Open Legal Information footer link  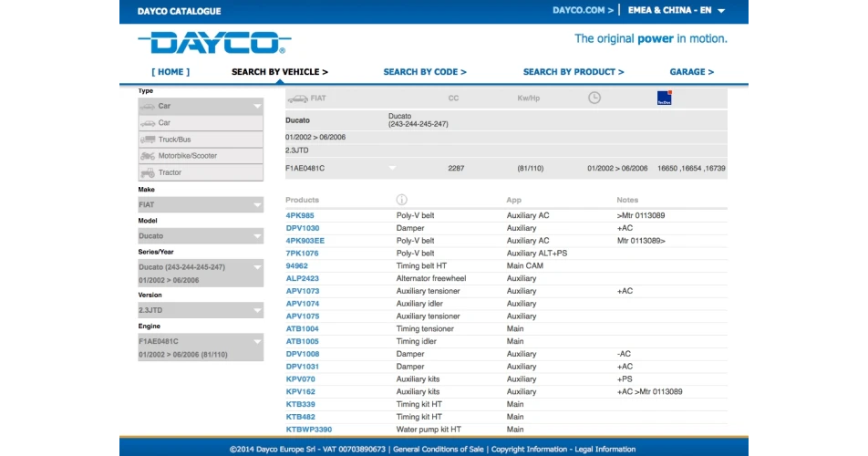(x=605, y=450)
